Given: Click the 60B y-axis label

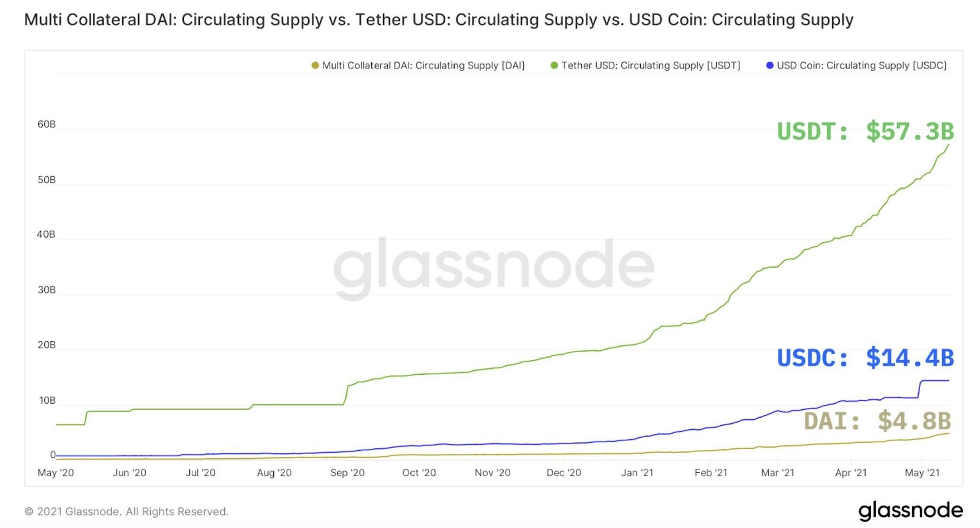Looking at the screenshot, I should 46,124.
